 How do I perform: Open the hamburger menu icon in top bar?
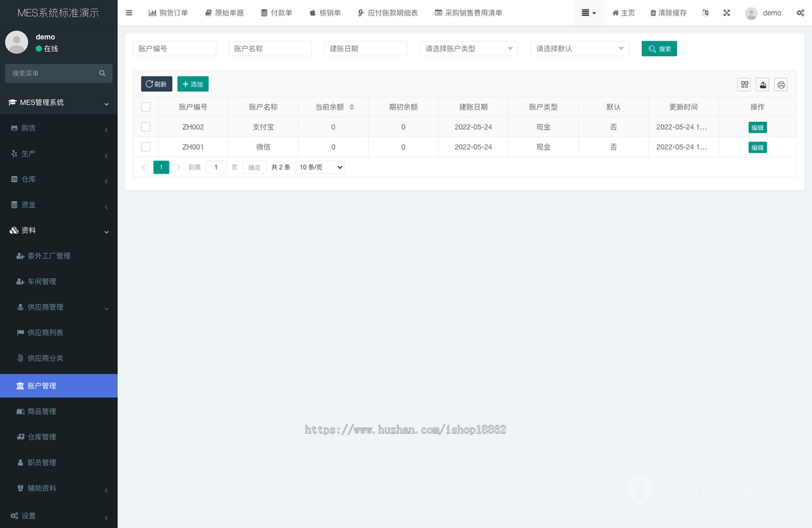(x=129, y=12)
